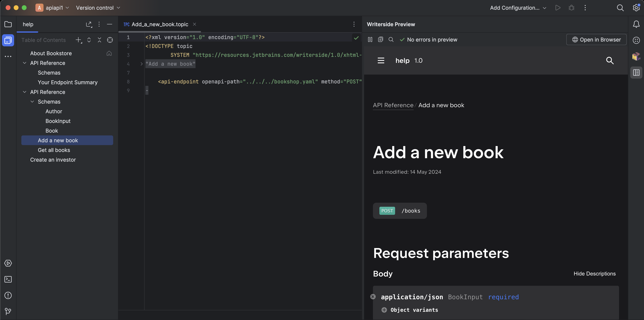Open Search Everywhere magnifier

click(x=620, y=8)
